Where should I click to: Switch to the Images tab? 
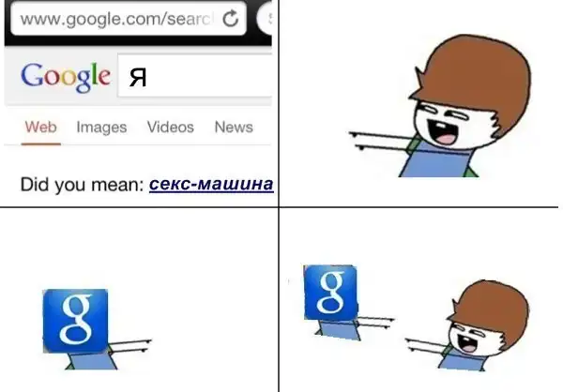101,128
